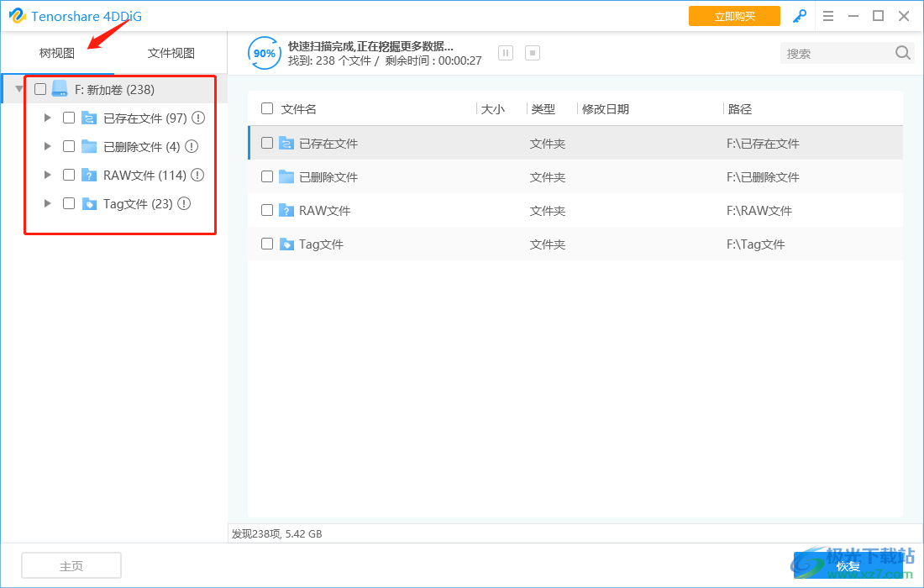Viewport: 924px width, 588px height.
Task: Click the 已存在文件 folder icon in file list
Action: pyautogui.click(x=286, y=143)
